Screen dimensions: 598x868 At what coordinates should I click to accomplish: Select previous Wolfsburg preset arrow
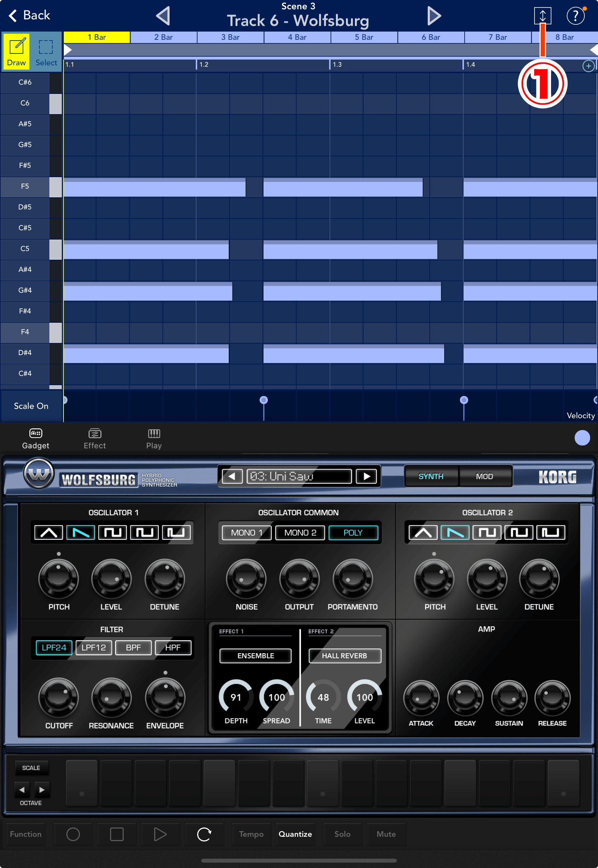(x=232, y=476)
